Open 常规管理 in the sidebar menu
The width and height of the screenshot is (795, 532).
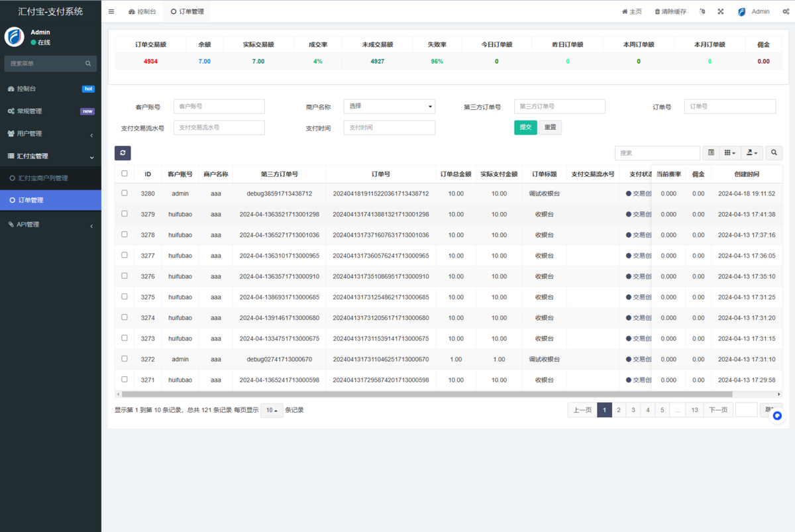50,111
